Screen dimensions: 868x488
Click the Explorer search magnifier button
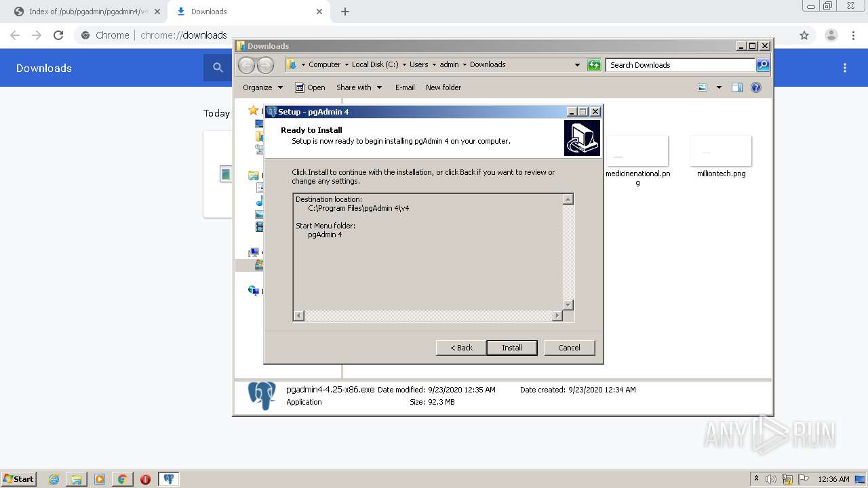pyautogui.click(x=763, y=65)
